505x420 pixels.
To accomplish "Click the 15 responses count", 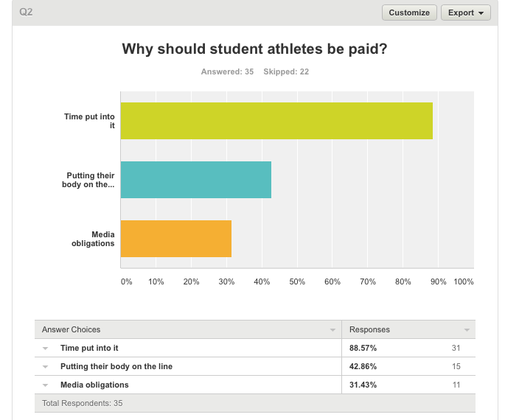I will tap(456, 367).
